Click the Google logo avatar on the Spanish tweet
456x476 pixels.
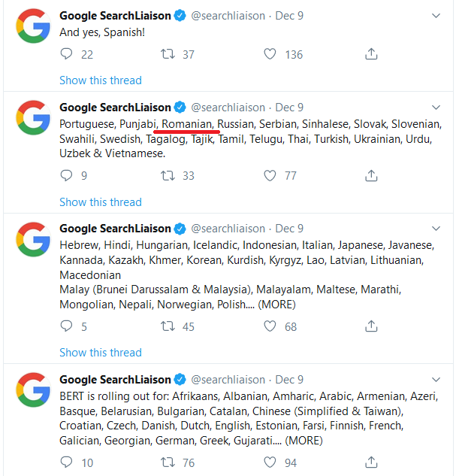coord(32,26)
